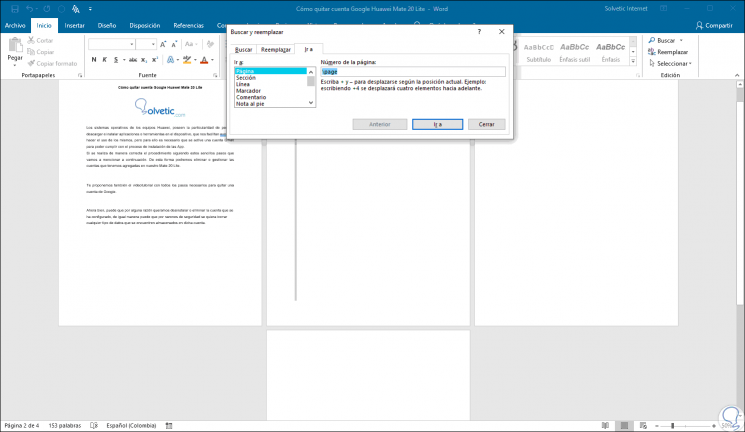Click the Pegar clipboard paste icon
This screenshot has height=432, width=745.
point(15,46)
